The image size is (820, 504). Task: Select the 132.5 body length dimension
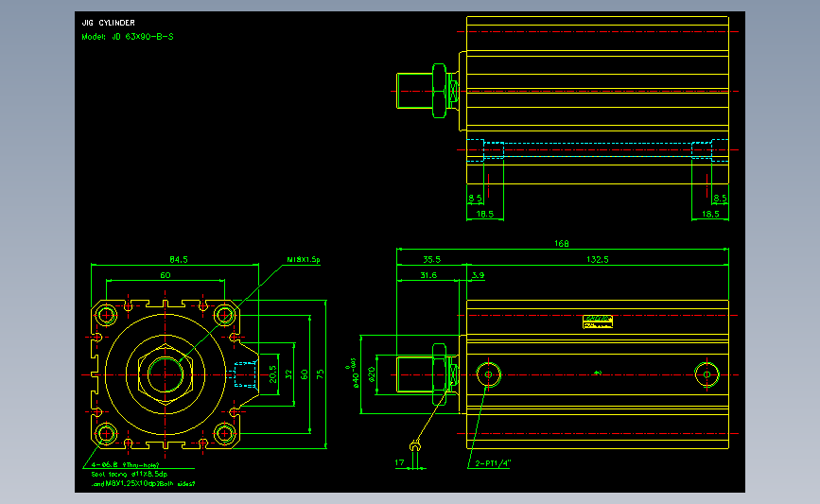tap(597, 259)
